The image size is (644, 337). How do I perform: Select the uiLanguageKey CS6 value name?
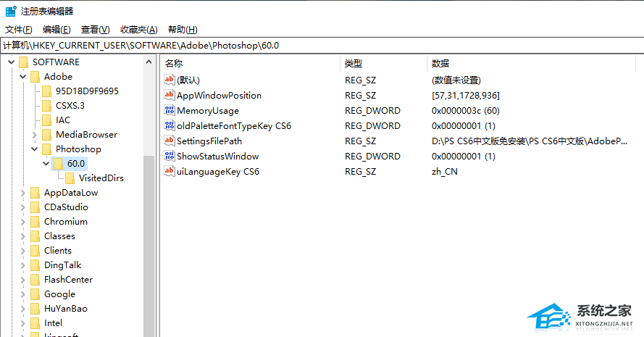[x=218, y=171]
